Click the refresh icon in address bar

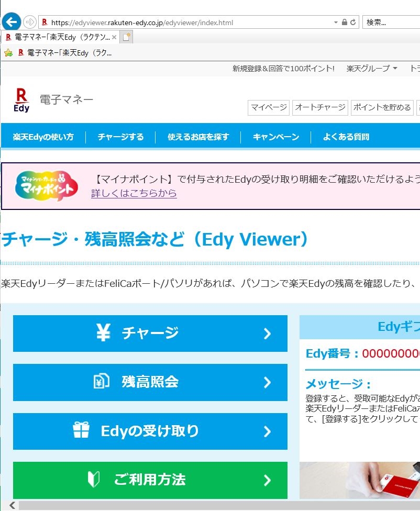pos(353,22)
